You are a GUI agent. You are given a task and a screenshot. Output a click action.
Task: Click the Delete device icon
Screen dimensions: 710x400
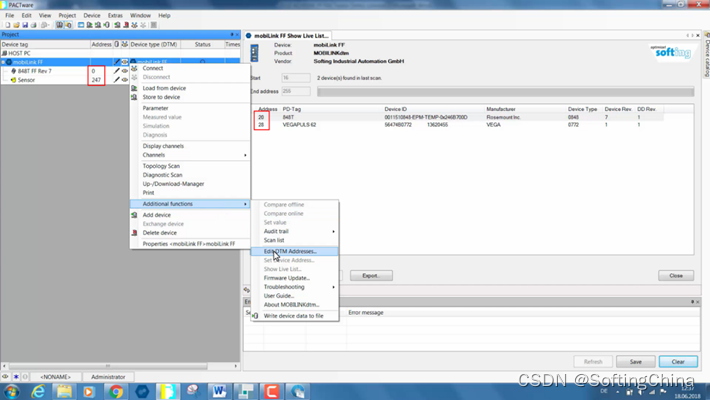pyautogui.click(x=135, y=233)
